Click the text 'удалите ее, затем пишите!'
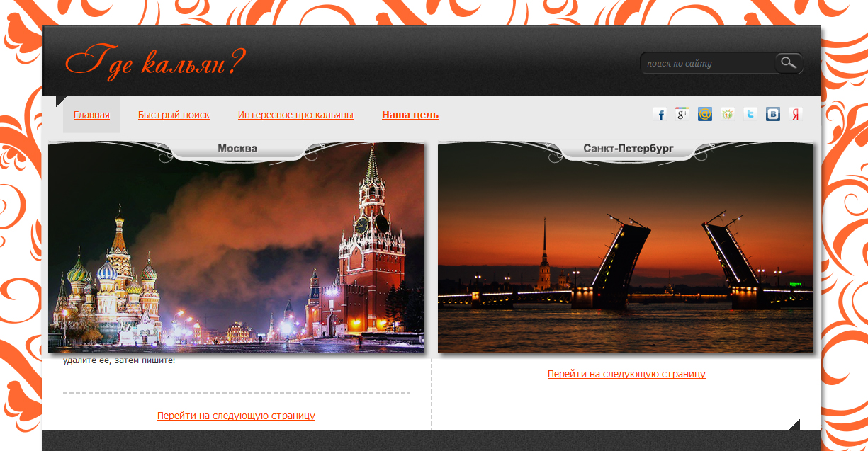868x451 pixels. point(119,360)
